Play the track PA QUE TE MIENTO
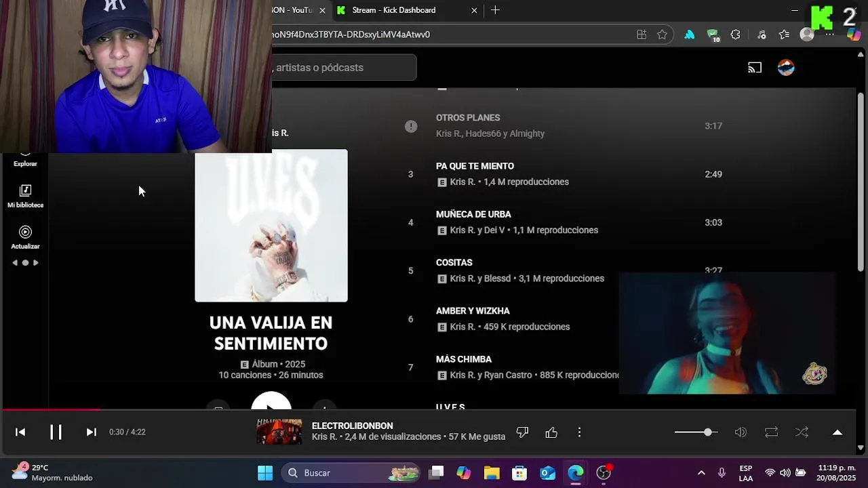Screen dimensions: 868x488 coord(475,166)
